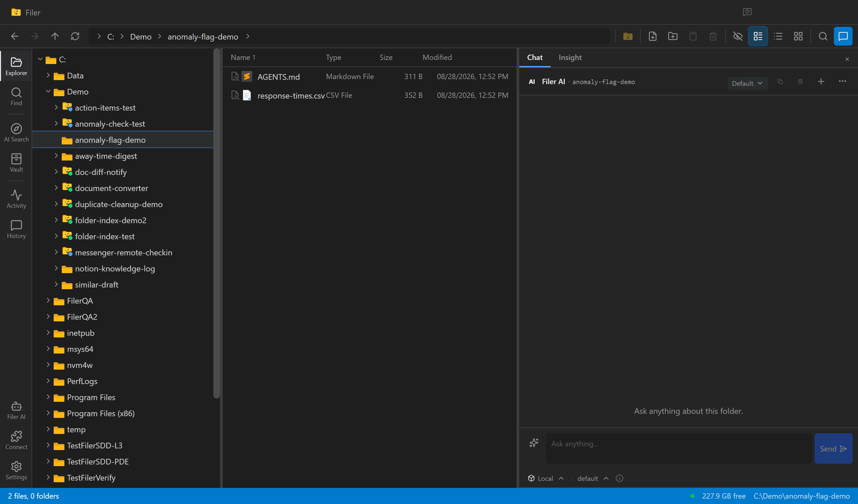Select messenger-remote-checkin in the tree
Image resolution: width=858 pixels, height=504 pixels.
click(x=123, y=252)
